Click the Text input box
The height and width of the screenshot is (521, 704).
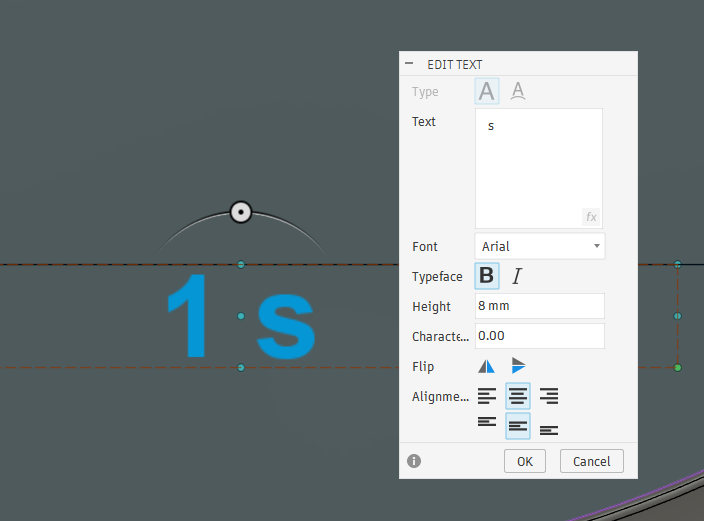tap(539, 168)
